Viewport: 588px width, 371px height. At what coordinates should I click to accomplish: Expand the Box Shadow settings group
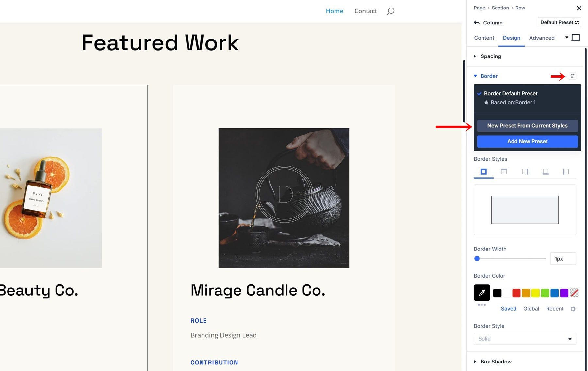pos(496,362)
